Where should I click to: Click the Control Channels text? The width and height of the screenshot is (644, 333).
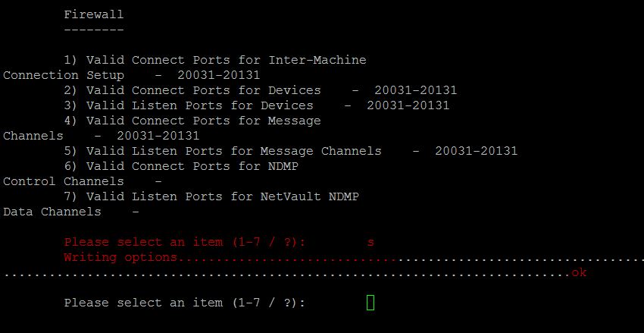[63, 181]
